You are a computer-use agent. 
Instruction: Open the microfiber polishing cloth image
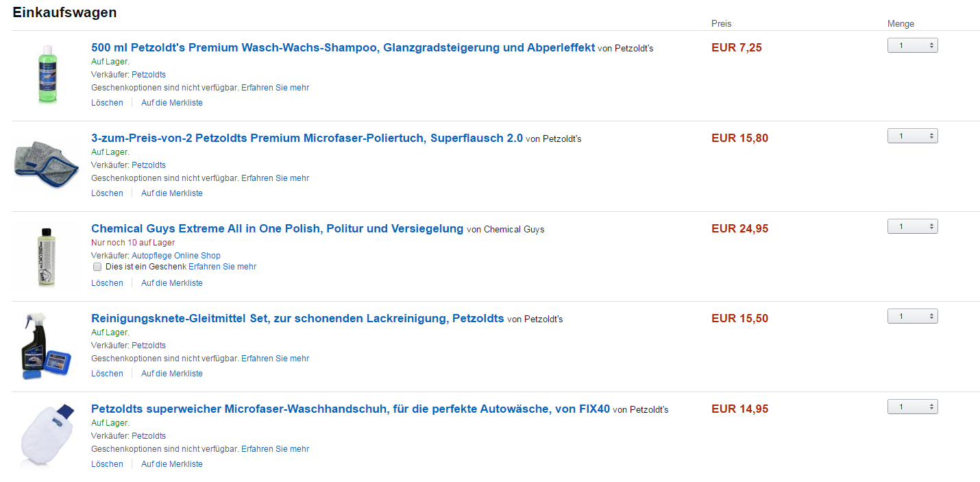tap(46, 165)
